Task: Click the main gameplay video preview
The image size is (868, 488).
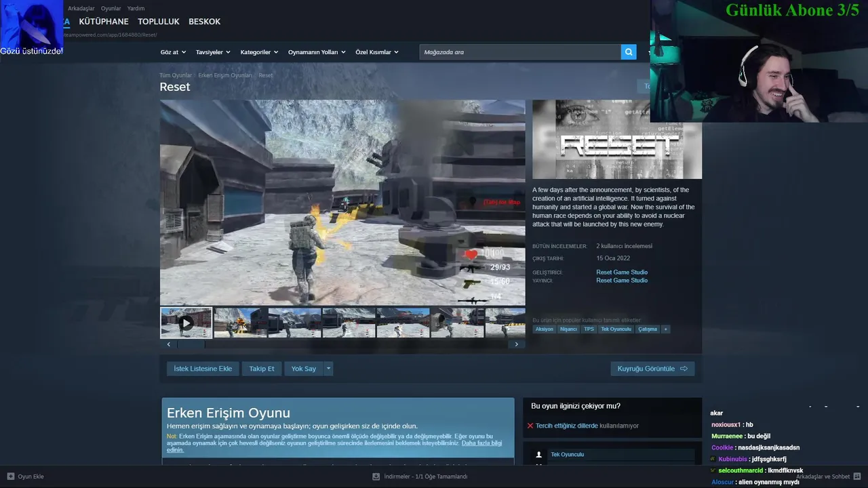Action: pos(342,203)
